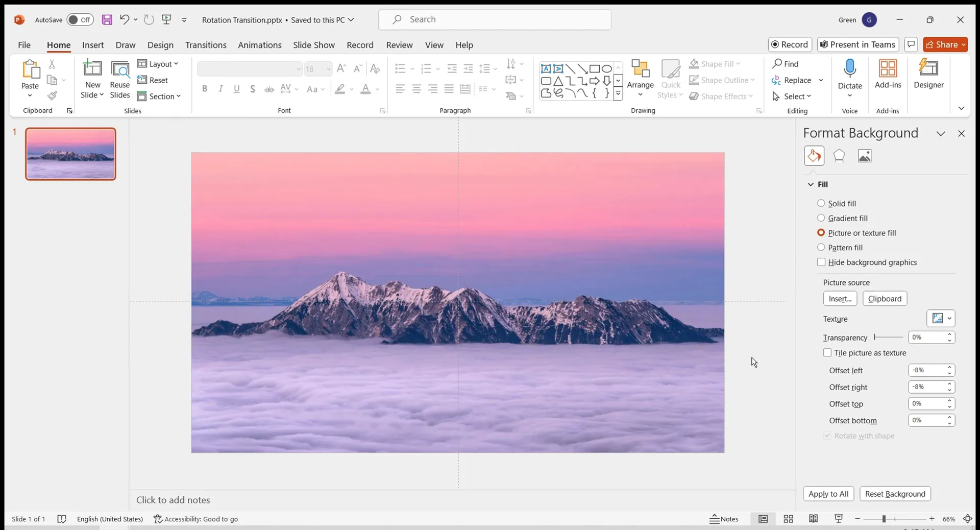
Task: Center align text
Action: pos(416,89)
